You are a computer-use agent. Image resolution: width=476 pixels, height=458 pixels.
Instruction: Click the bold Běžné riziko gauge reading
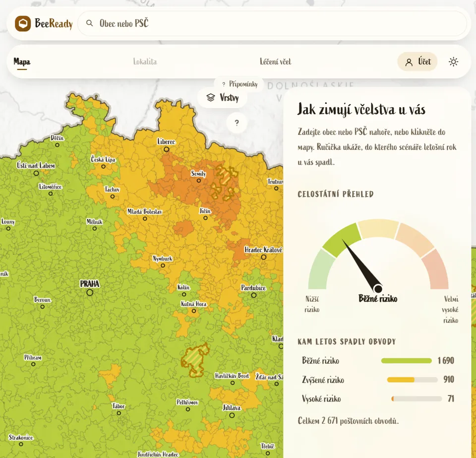tap(378, 299)
